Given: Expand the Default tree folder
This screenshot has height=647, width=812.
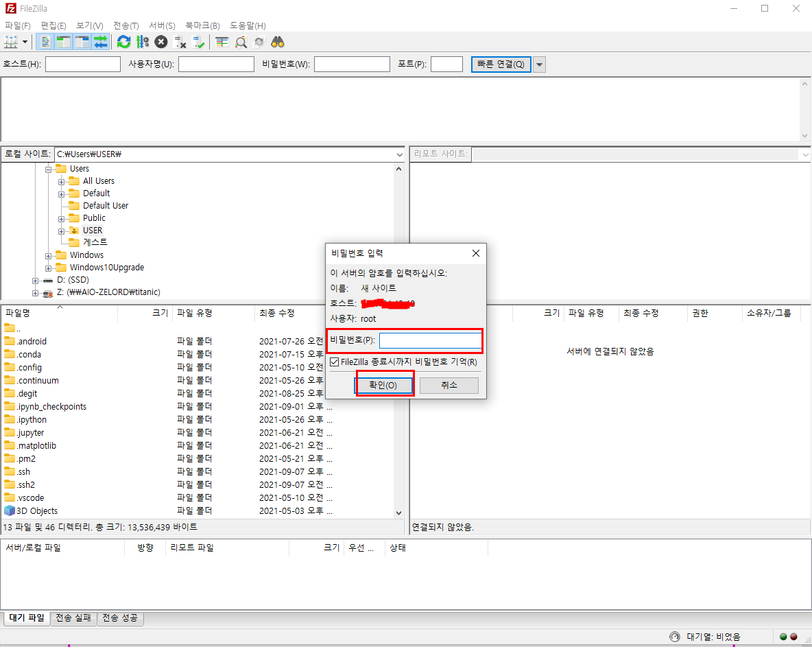Looking at the screenshot, I should 61,193.
